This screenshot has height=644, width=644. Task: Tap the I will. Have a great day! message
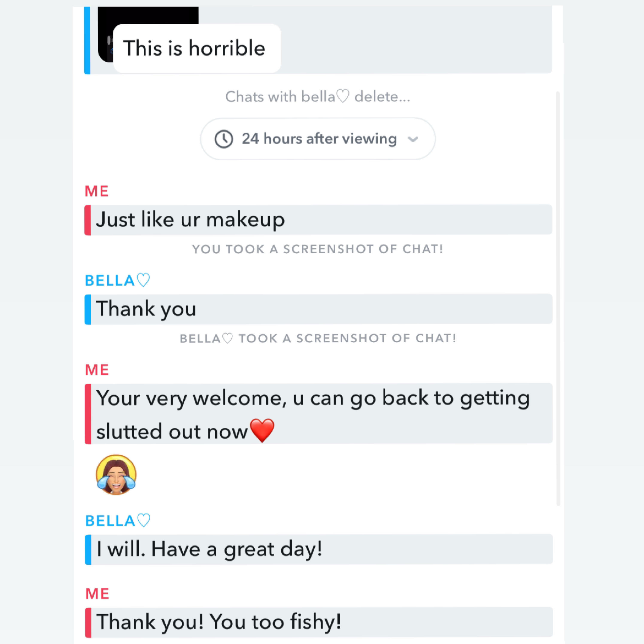click(x=319, y=549)
